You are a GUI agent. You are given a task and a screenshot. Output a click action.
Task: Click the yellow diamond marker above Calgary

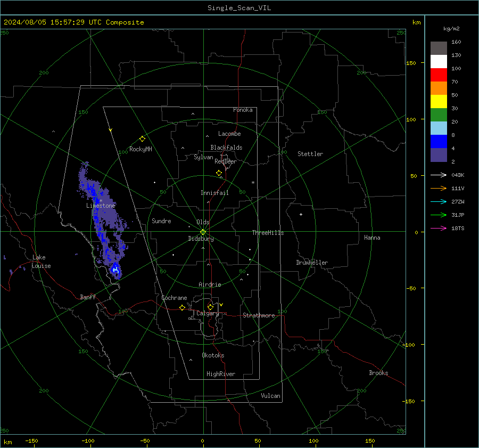[210, 307]
